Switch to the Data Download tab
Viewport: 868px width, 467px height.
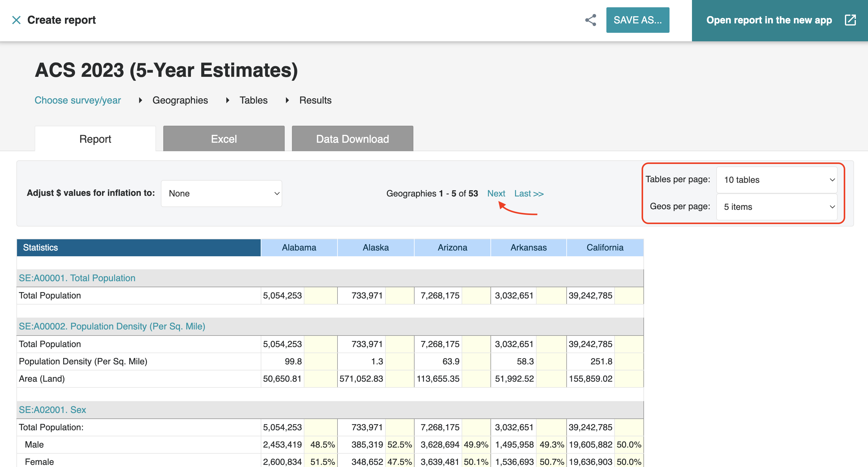coord(352,139)
